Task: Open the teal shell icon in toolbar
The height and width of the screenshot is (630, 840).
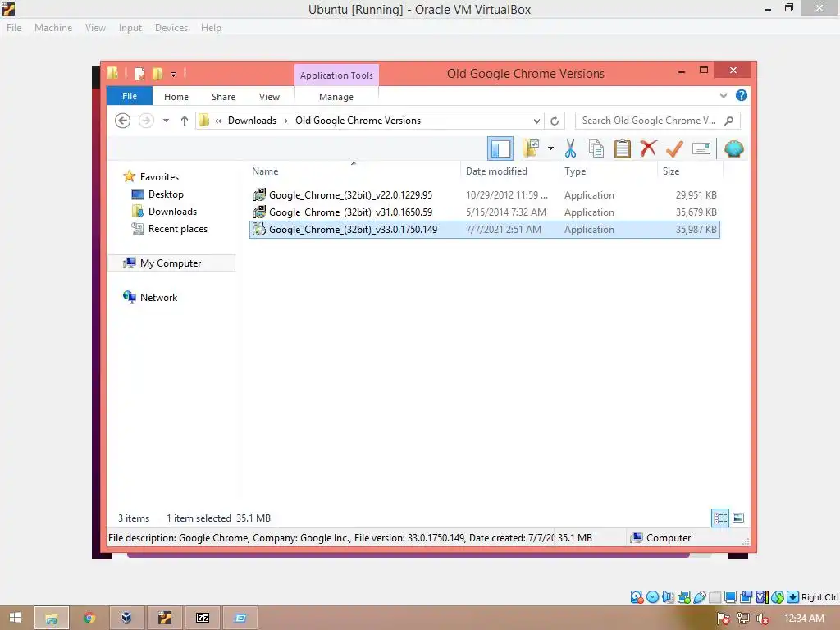Action: click(733, 148)
